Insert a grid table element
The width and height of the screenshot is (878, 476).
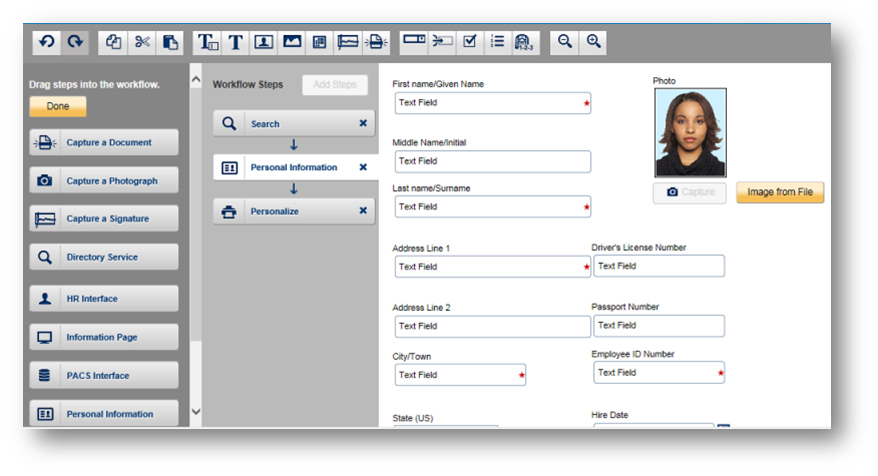[320, 42]
